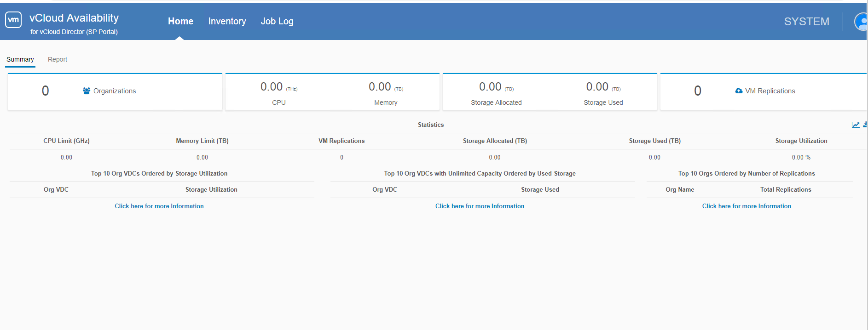Click the CPU Limit (GHz) column header
The width and height of the screenshot is (868, 330).
(66, 141)
